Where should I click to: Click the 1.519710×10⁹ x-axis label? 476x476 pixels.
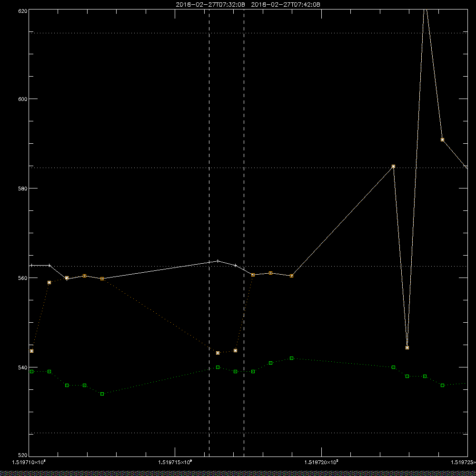29,462
